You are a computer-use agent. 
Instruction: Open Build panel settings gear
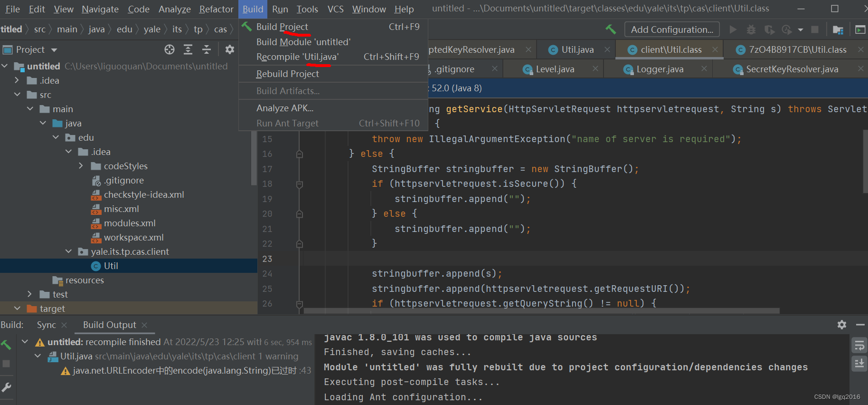[842, 325]
